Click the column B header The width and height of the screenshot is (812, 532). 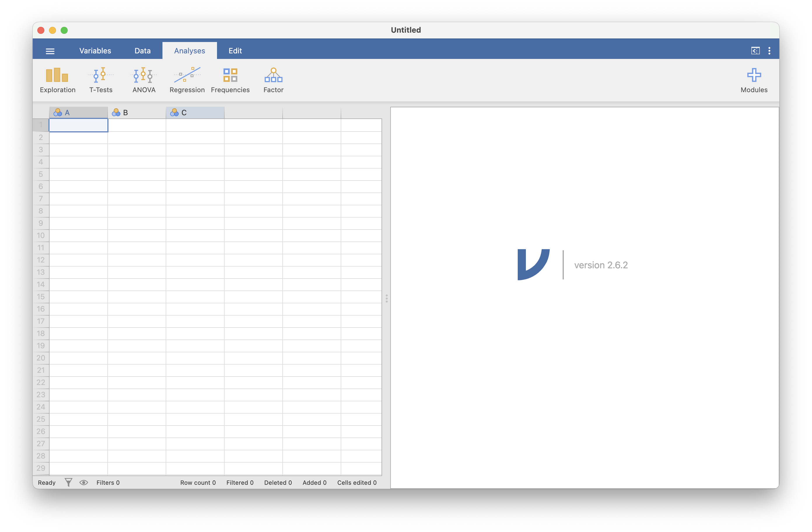tap(136, 113)
